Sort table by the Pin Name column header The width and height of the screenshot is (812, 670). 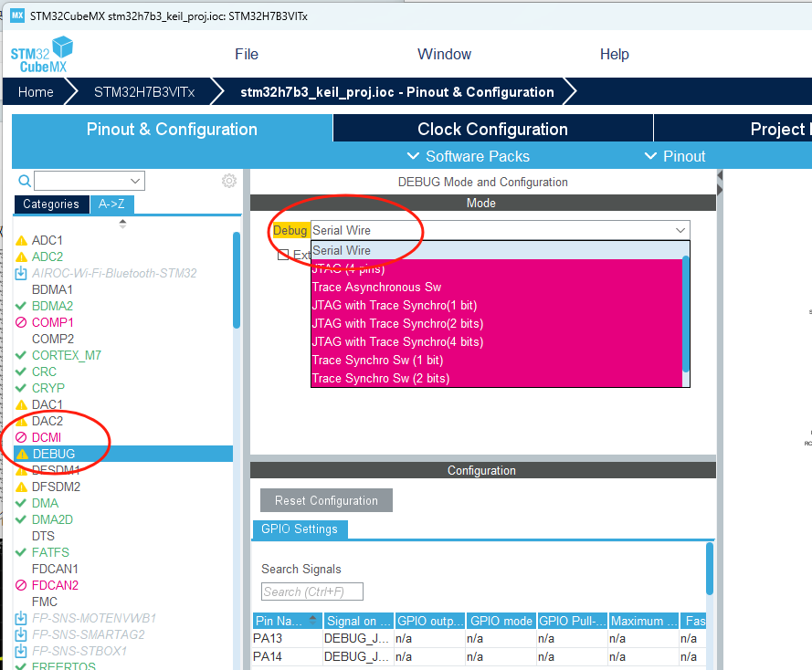click(287, 621)
